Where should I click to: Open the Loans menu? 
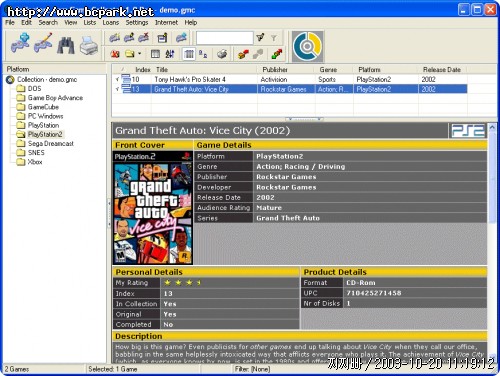tap(110, 23)
